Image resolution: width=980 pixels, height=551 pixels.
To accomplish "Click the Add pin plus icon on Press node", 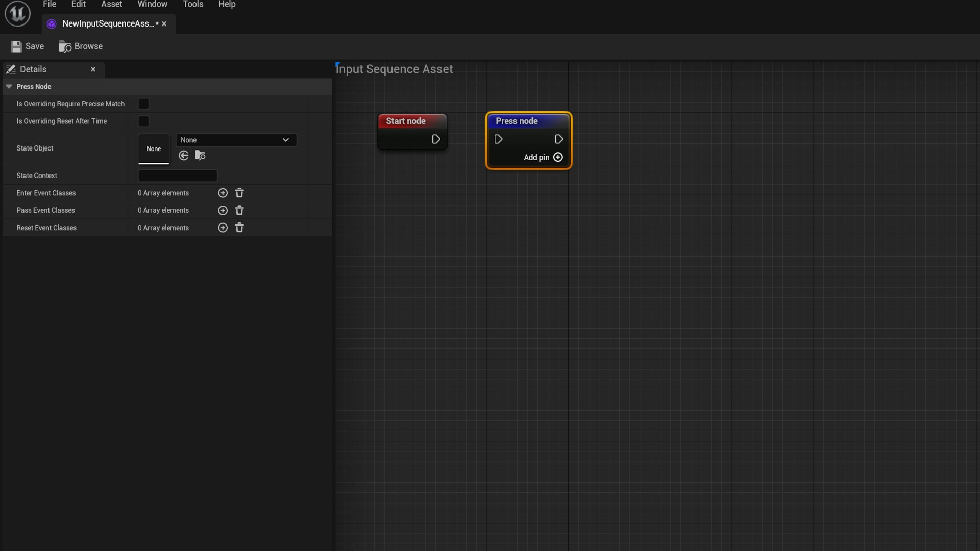I will (558, 158).
